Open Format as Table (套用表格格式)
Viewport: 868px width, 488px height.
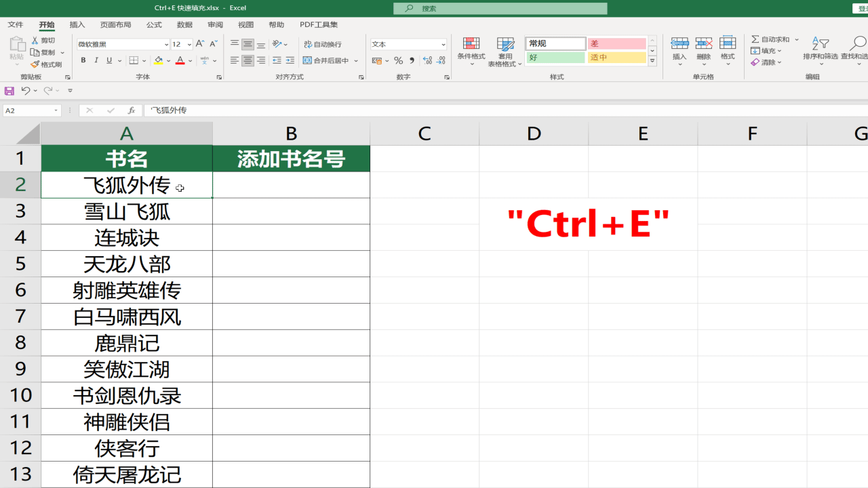pos(505,52)
